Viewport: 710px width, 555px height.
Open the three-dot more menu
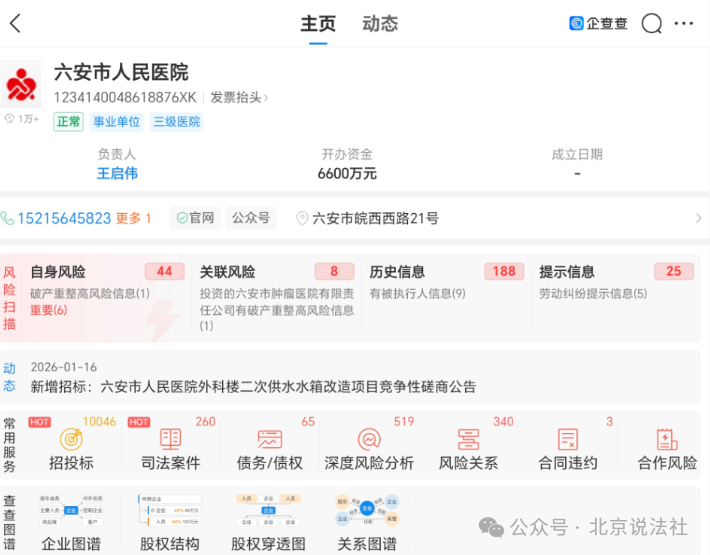pyautogui.click(x=684, y=24)
